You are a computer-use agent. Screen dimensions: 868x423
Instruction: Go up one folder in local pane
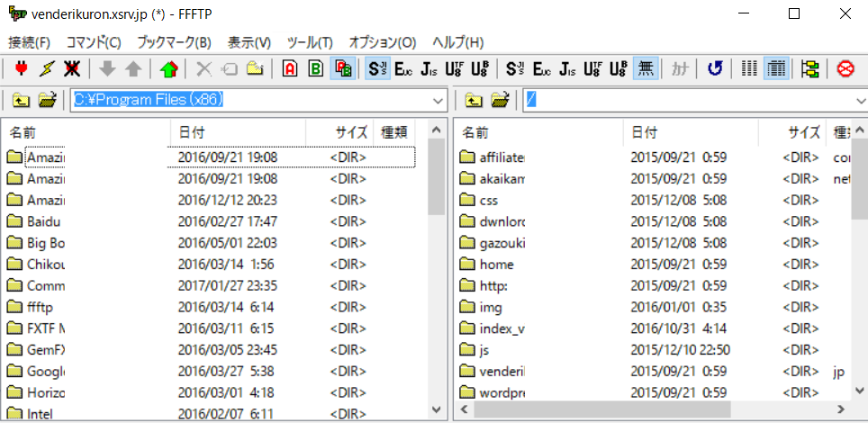point(21,100)
